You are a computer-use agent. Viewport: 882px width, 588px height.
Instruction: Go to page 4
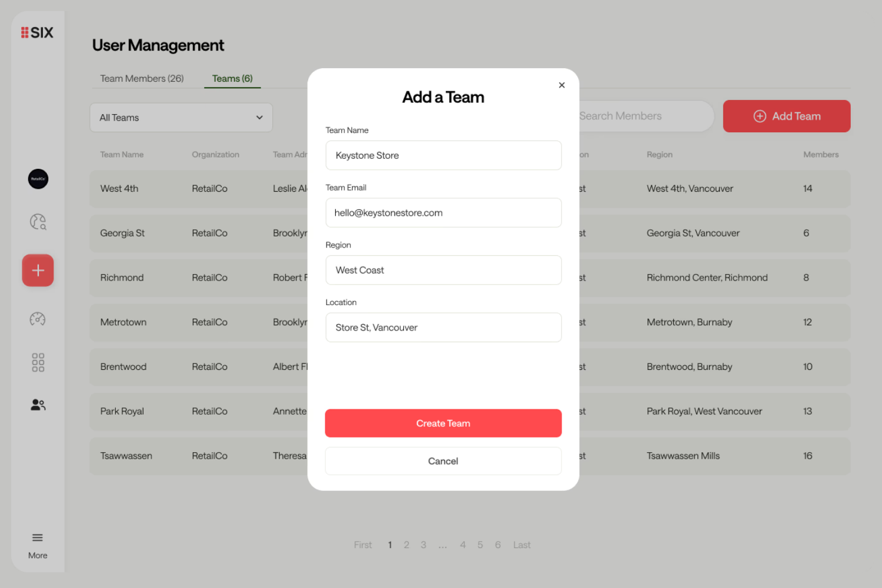tap(463, 545)
